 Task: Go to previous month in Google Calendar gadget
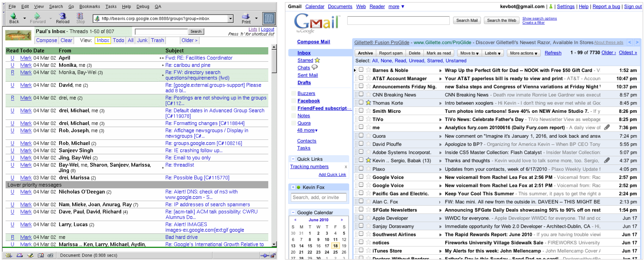click(x=295, y=220)
